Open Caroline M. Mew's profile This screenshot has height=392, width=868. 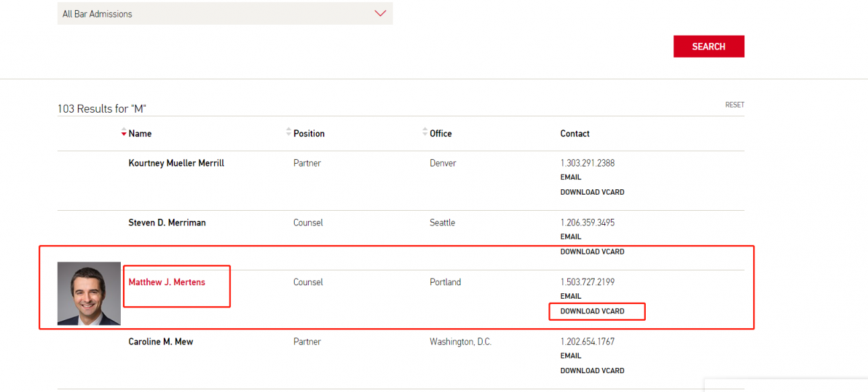point(161,342)
